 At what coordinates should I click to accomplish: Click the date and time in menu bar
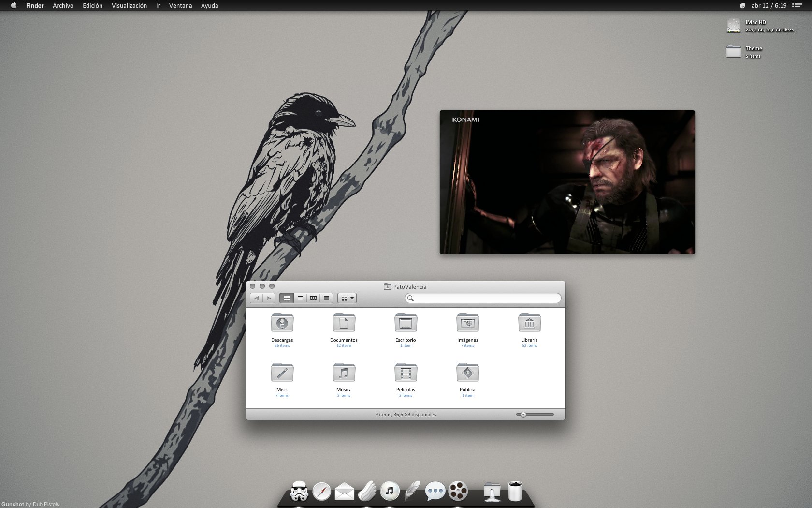tap(769, 5)
